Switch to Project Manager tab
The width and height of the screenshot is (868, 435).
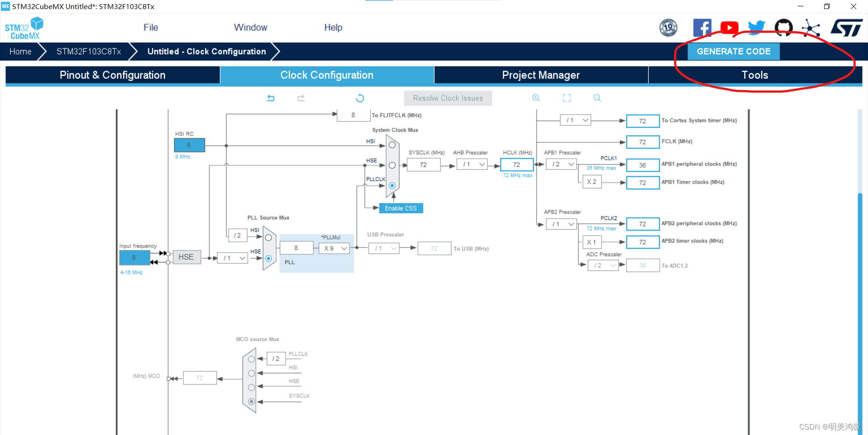coord(541,75)
